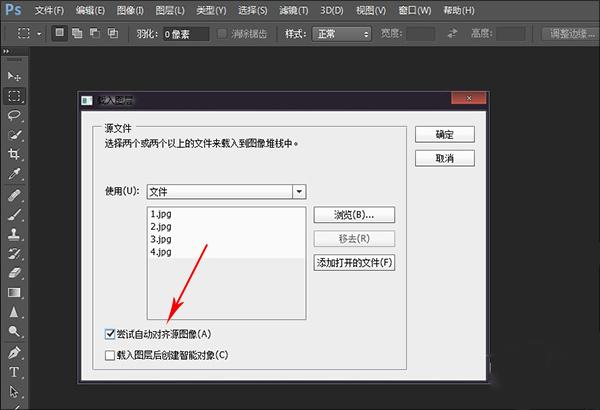Select the Brush tool
Image resolution: width=600 pixels, height=410 pixels.
tap(14, 215)
